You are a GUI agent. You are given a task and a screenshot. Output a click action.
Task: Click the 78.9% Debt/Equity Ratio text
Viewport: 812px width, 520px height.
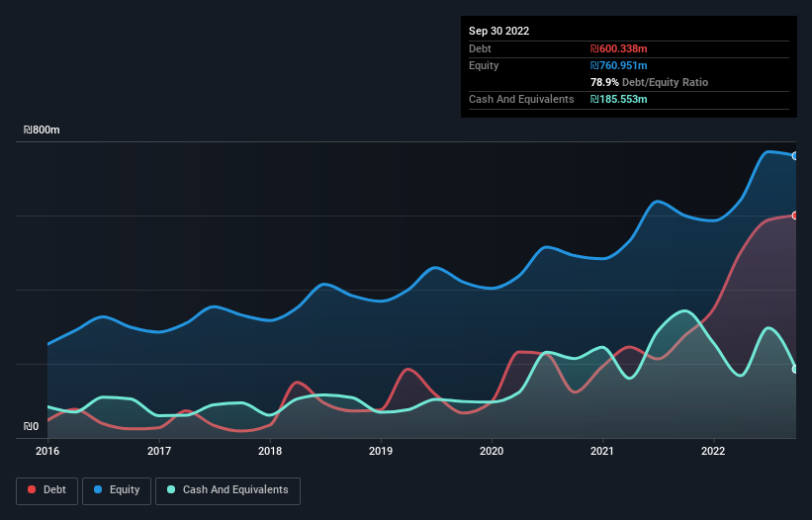pyautogui.click(x=649, y=82)
